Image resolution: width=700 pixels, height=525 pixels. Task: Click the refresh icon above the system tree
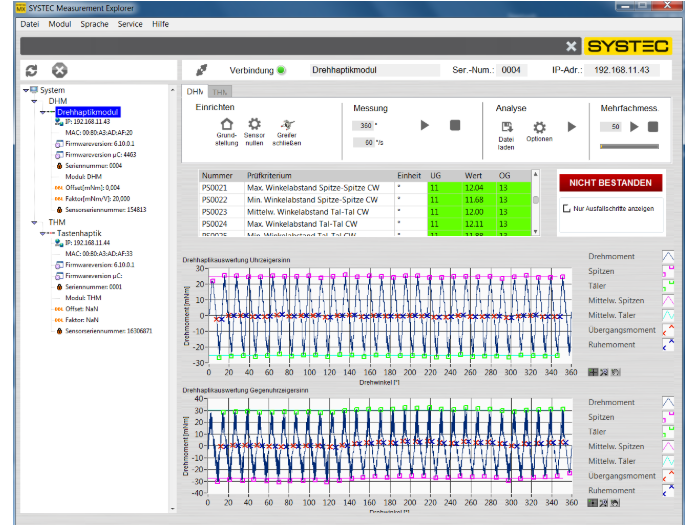coord(31,71)
